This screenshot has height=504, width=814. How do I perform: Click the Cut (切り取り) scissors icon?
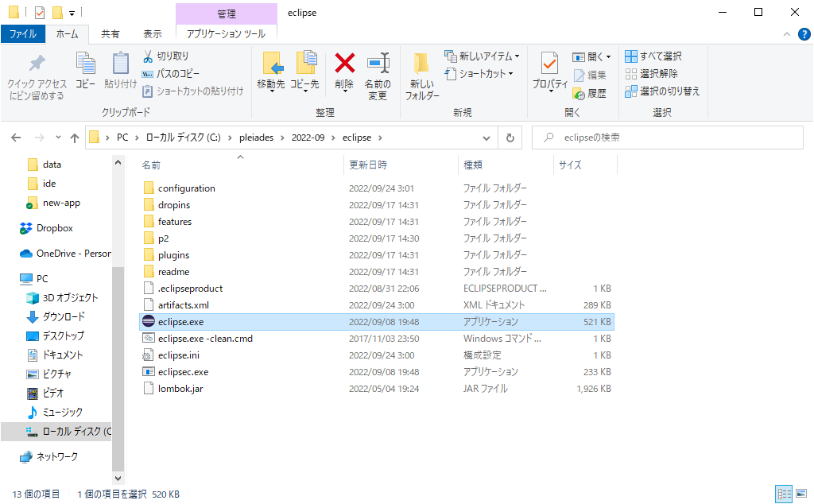[148, 56]
